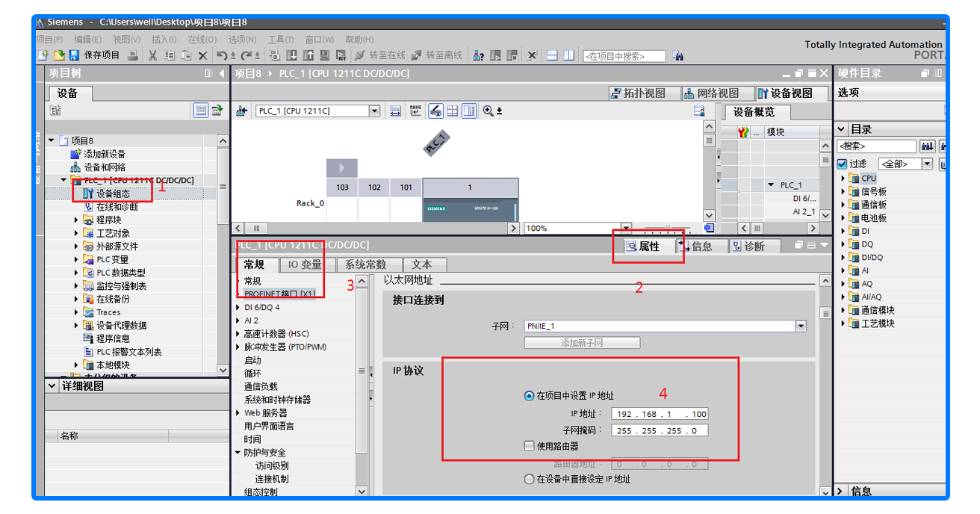Screen dimensions: 980x514
Task: Collapse the 项目树 panel with left arrow
Action: 221,73
